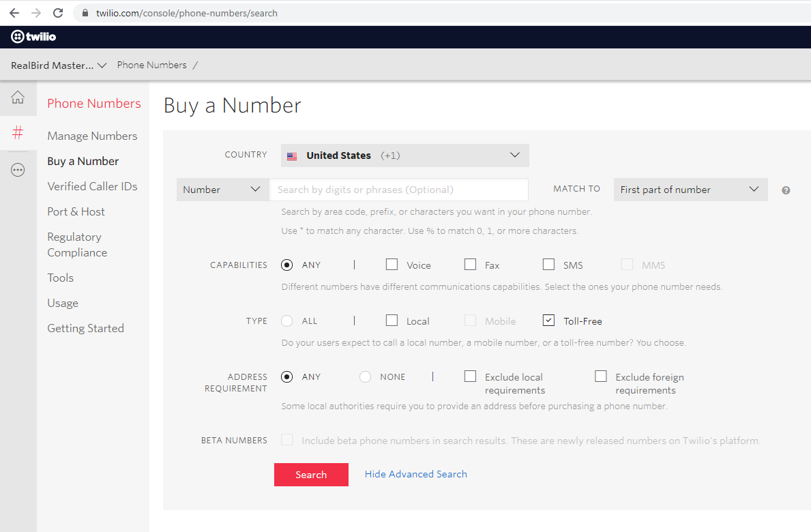Click the Hide Advanced Search link

coord(415,474)
